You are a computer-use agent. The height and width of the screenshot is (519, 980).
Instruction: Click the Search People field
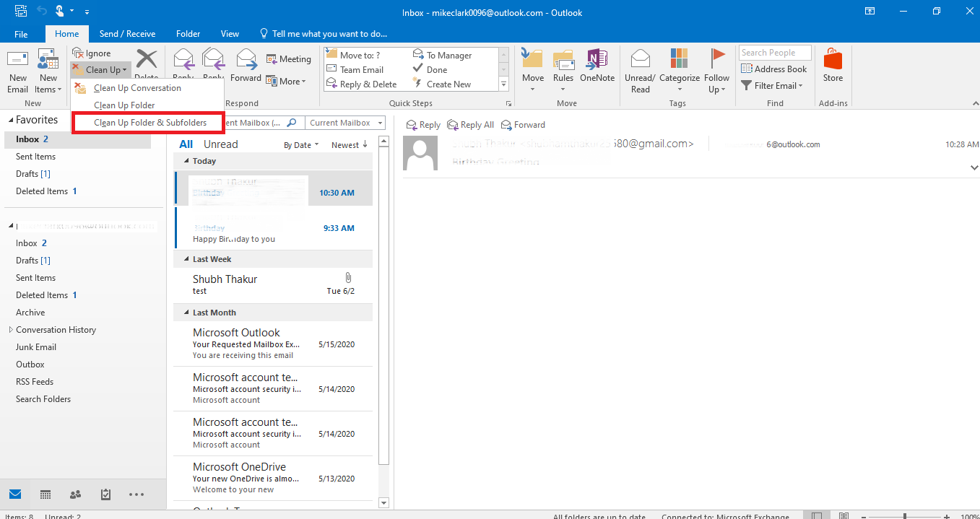775,53
